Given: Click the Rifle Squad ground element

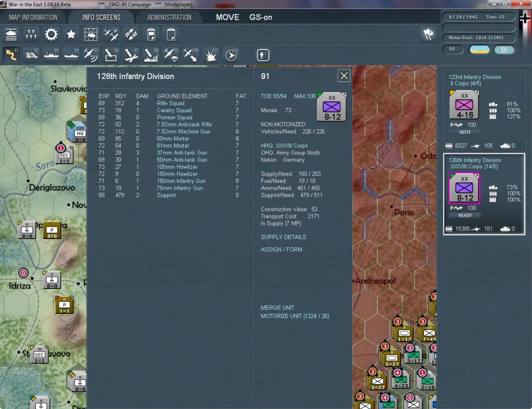Looking at the screenshot, I should click(170, 103).
